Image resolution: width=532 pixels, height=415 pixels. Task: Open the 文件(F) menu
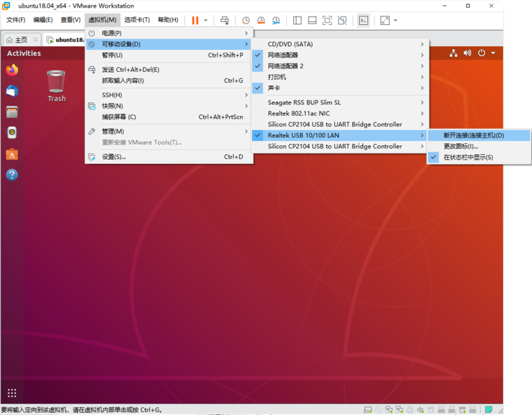tap(16, 19)
